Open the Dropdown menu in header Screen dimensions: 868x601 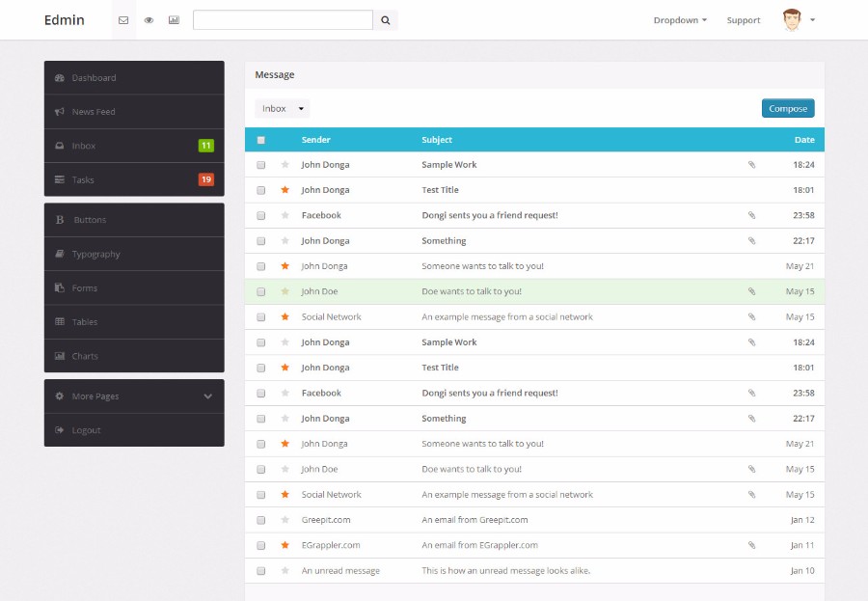coord(680,20)
